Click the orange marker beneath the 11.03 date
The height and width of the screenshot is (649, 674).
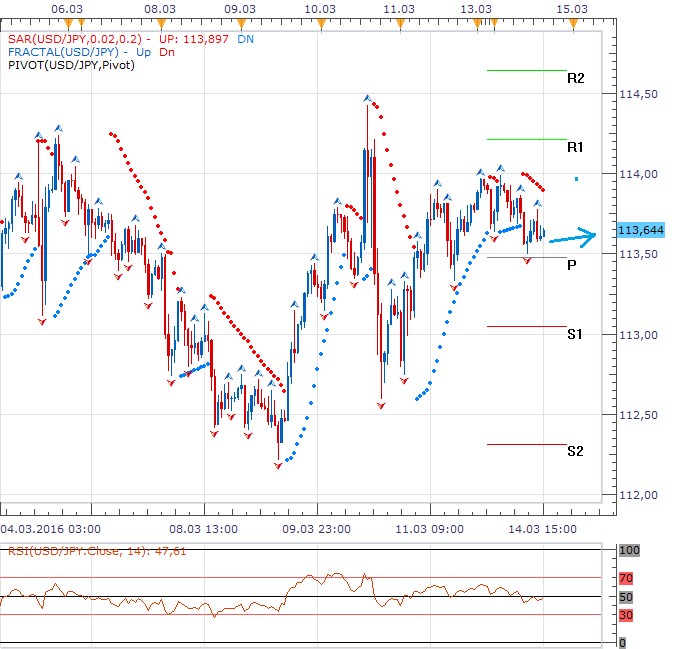[x=399, y=22]
